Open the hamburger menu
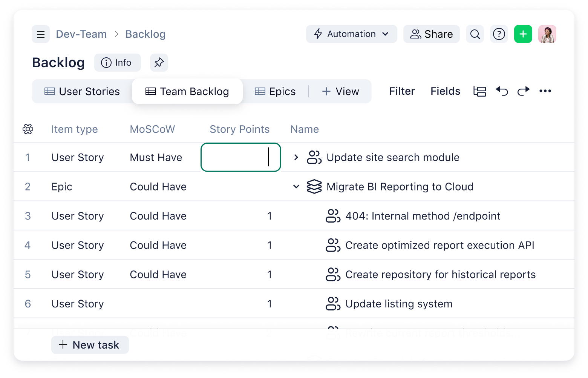Viewport: 588px width, 378px height. click(41, 34)
